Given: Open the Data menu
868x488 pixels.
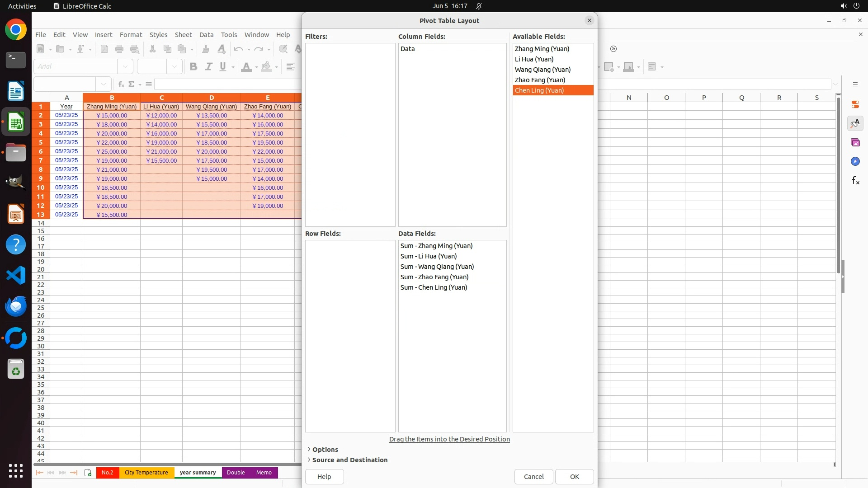Looking at the screenshot, I should [206, 34].
